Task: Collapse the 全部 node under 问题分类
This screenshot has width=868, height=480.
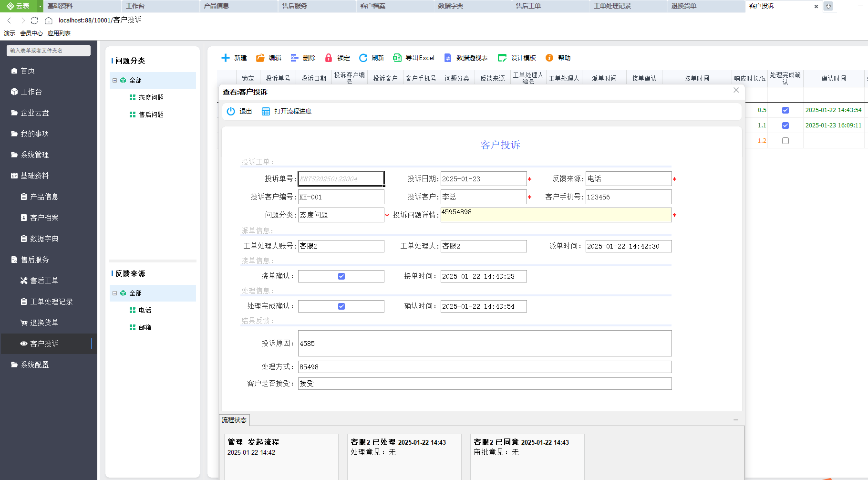Action: point(114,80)
